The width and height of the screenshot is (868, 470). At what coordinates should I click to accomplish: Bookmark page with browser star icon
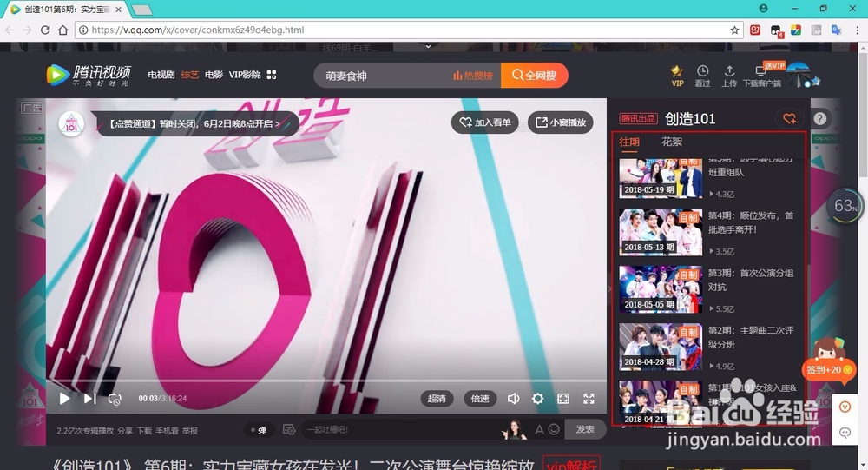[x=734, y=30]
